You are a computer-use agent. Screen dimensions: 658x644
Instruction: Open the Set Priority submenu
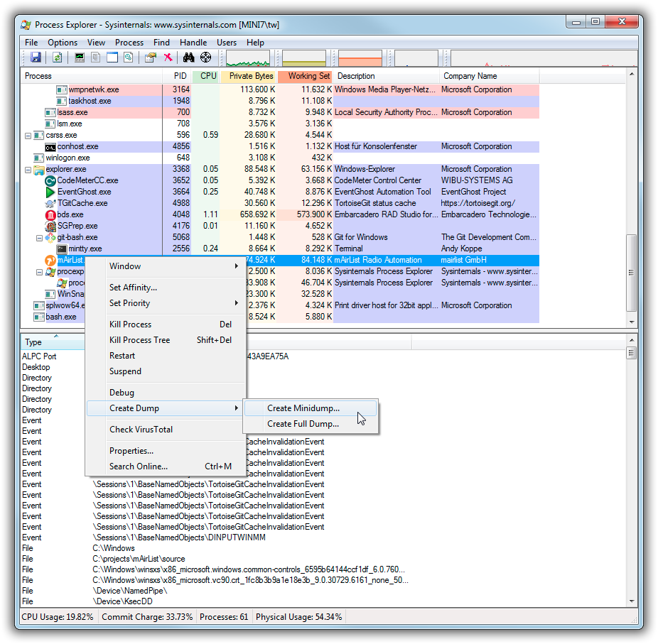point(129,303)
